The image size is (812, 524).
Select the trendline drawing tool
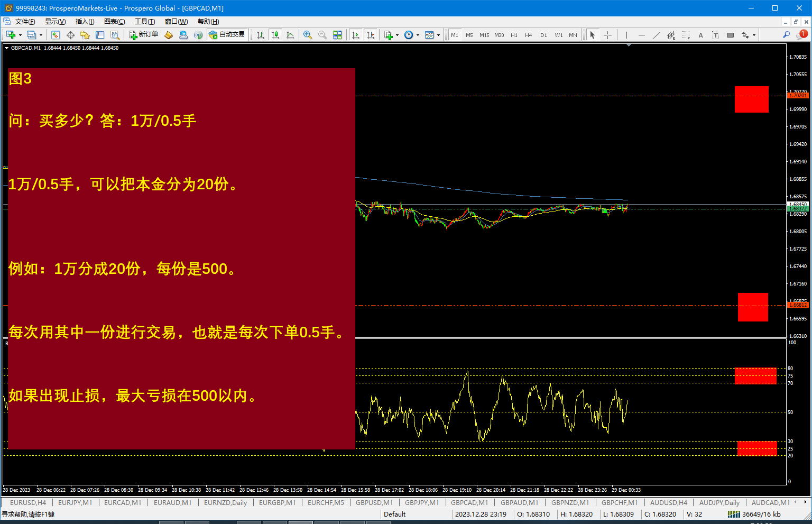[x=657, y=35]
